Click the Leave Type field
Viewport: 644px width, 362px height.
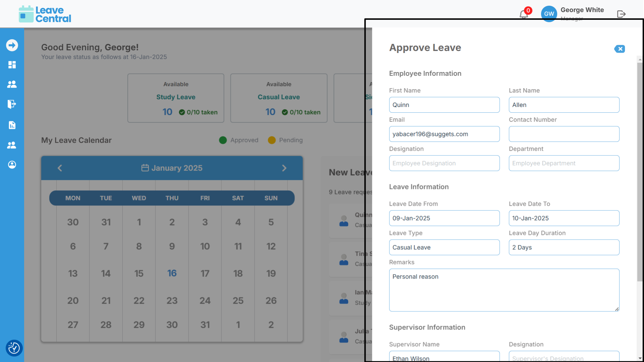(444, 247)
